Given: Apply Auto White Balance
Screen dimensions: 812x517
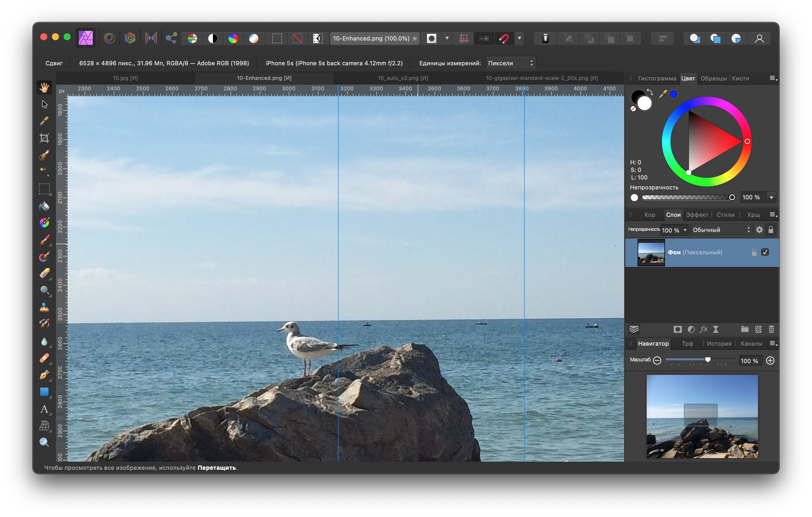Looking at the screenshot, I should (x=253, y=38).
